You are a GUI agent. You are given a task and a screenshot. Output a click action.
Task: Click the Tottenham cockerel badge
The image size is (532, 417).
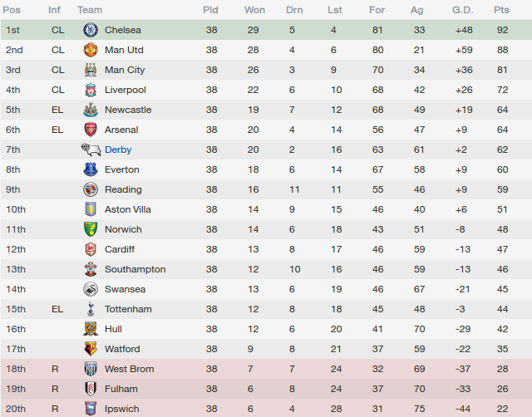point(91,309)
